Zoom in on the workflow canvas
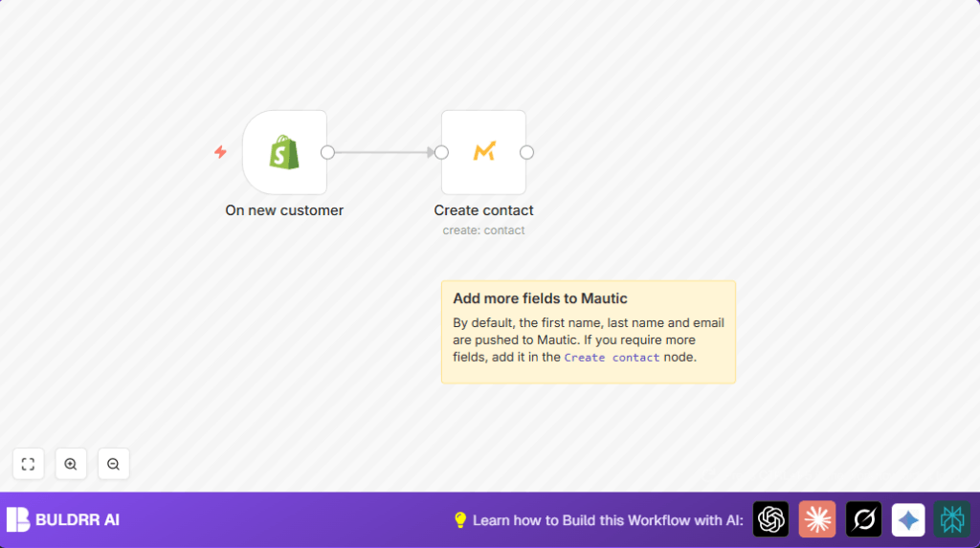 coord(71,464)
